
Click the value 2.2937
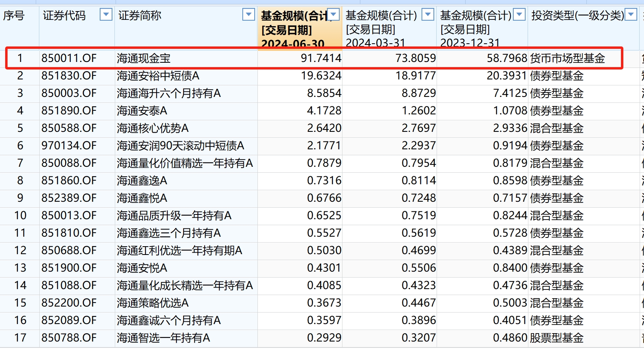pyautogui.click(x=419, y=146)
